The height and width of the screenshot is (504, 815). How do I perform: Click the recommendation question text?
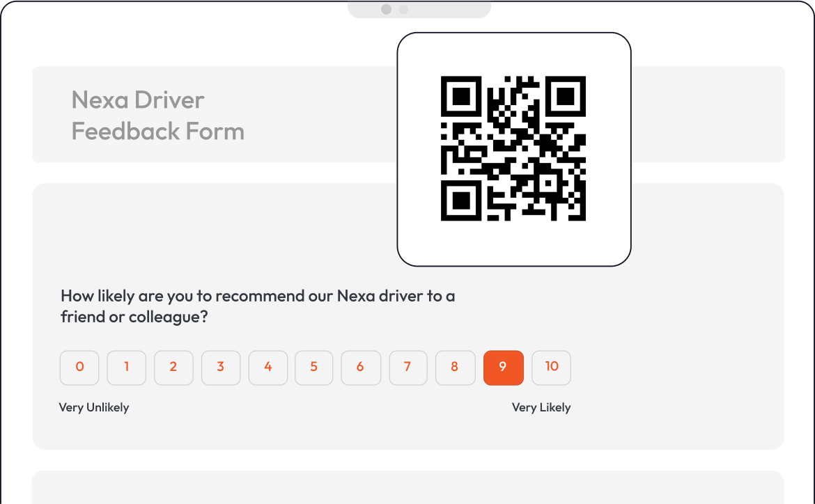click(258, 306)
